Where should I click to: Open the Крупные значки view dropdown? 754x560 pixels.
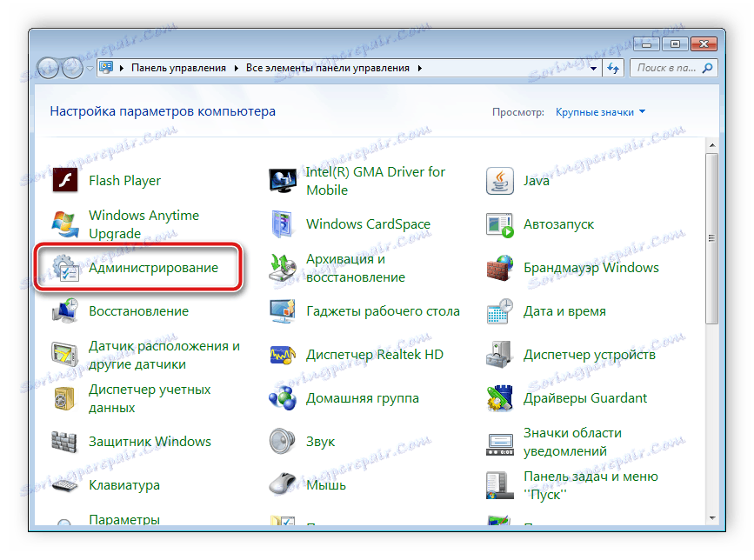[600, 112]
